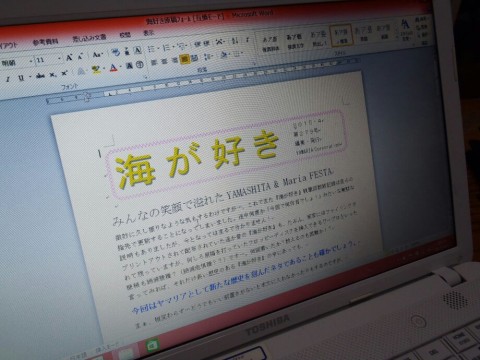The width and height of the screenshot is (480, 360).
Task: Click the Grow Font button
Action: coord(69,58)
